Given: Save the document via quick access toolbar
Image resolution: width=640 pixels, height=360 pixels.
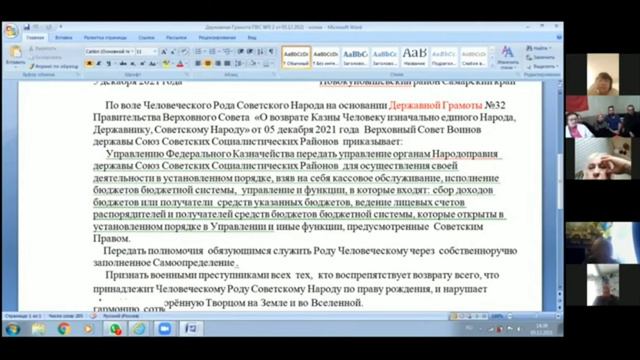Looking at the screenshot, I should tap(27, 27).
